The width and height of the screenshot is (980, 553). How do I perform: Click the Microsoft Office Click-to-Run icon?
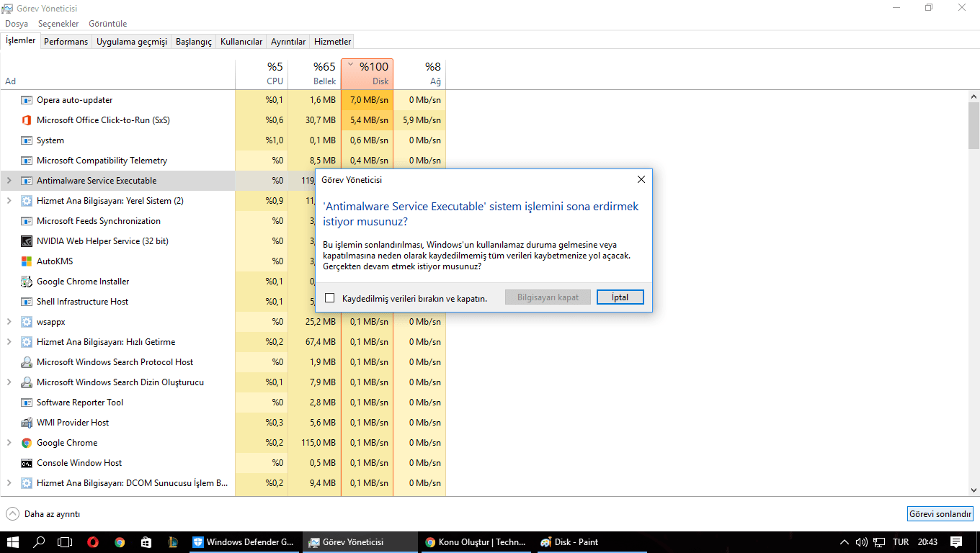pyautogui.click(x=27, y=120)
